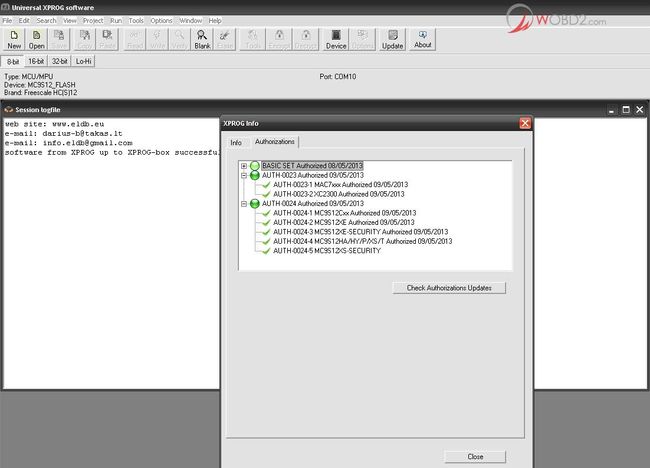Select BASIC SET Authorized row
This screenshot has width=650, height=468.
313,166
